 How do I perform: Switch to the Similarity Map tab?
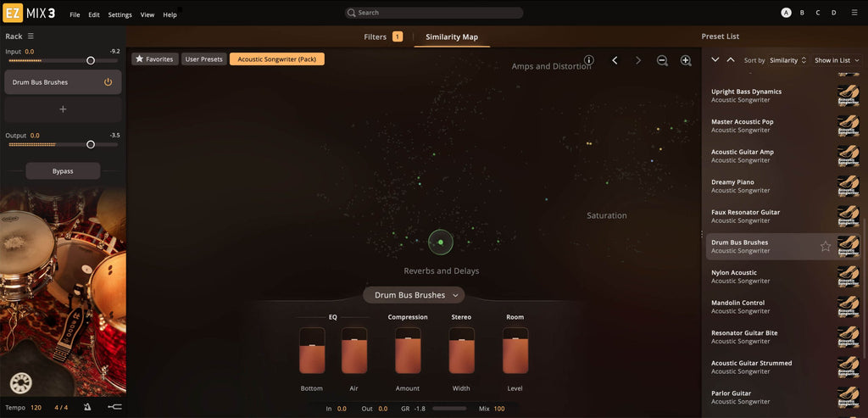452,36
